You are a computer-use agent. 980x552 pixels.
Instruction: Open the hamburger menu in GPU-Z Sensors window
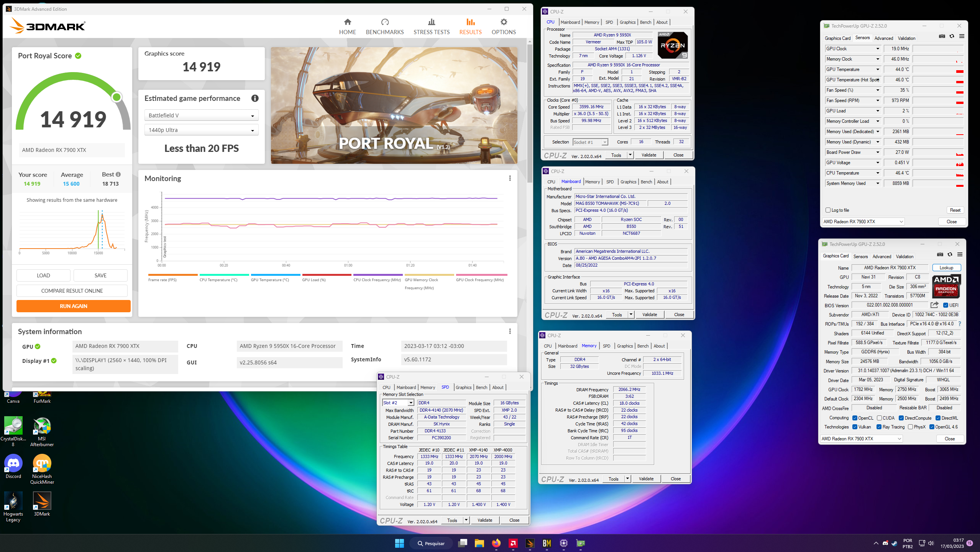(962, 36)
